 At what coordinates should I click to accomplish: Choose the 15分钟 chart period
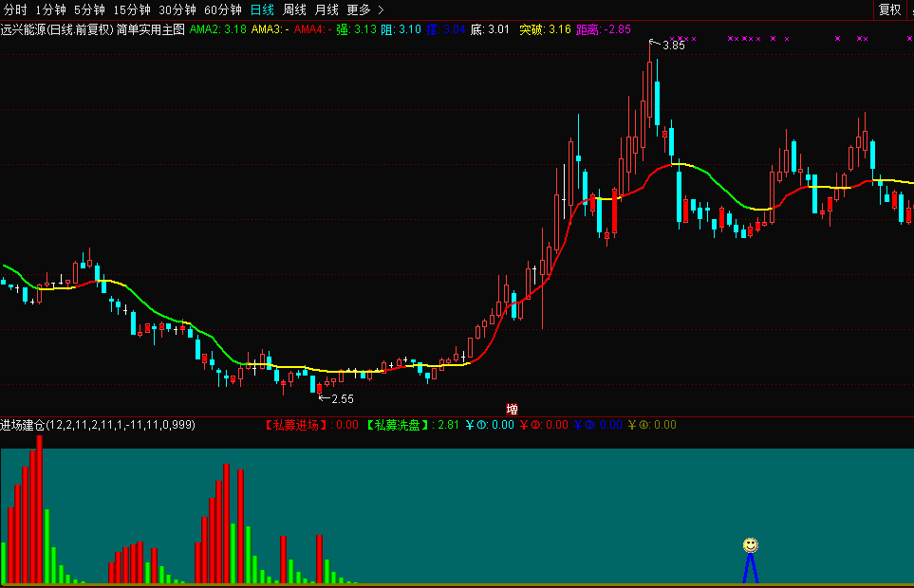(x=132, y=9)
